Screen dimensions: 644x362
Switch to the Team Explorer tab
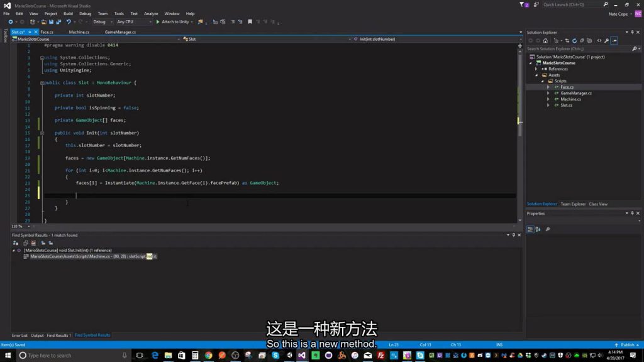click(x=573, y=204)
